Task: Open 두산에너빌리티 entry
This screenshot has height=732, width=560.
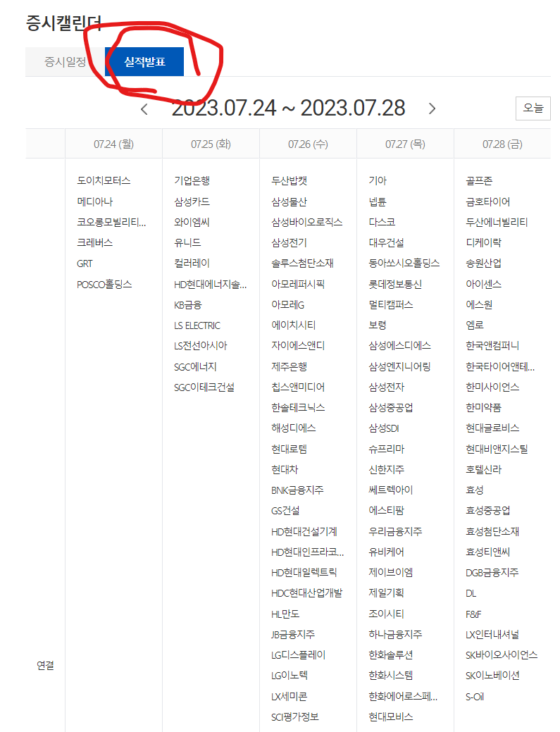Action: [x=497, y=222]
